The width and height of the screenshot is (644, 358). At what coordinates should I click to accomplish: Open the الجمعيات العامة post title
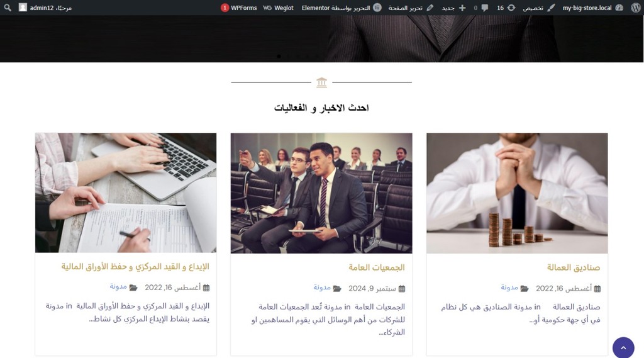click(377, 267)
